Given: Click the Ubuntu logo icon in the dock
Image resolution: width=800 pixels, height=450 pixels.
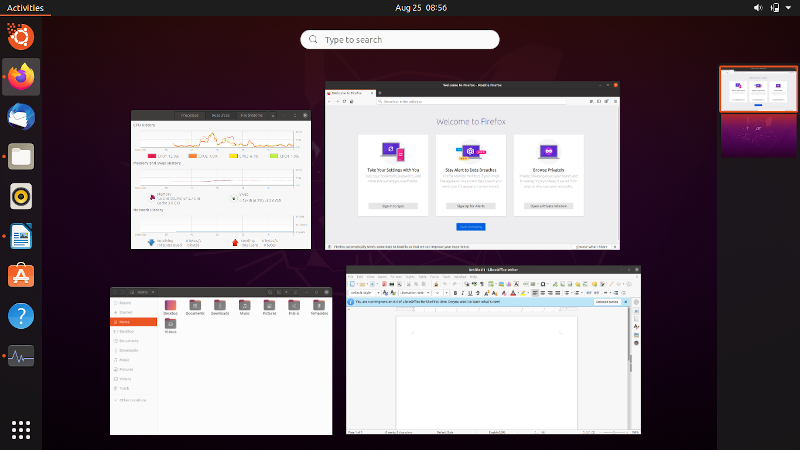Looking at the screenshot, I should click(21, 37).
